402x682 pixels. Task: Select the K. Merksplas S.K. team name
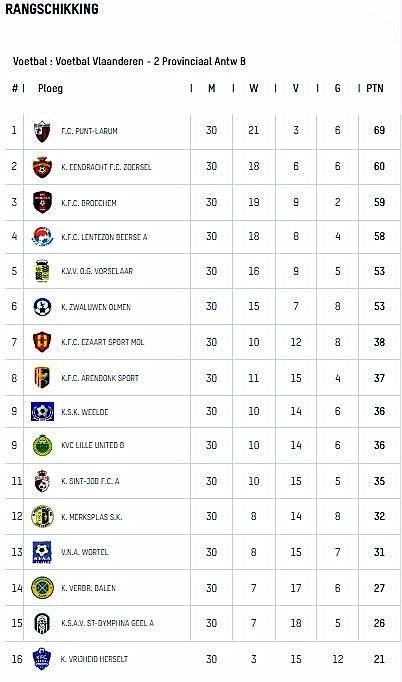92,517
